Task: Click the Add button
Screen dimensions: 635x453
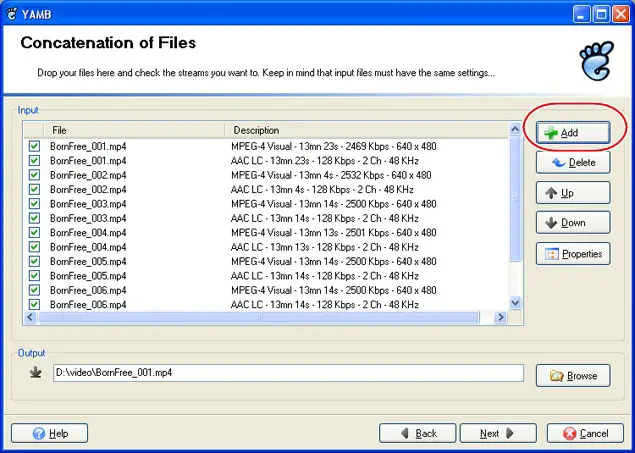Action: [x=573, y=132]
